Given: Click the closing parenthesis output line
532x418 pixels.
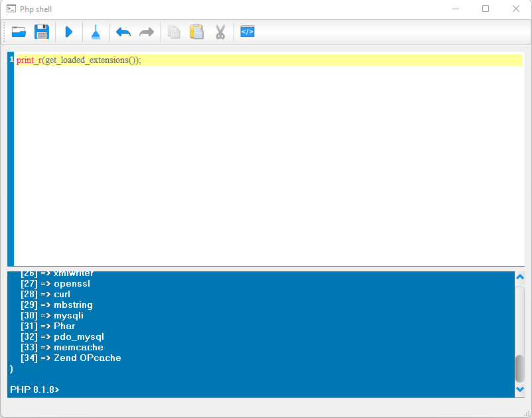Looking at the screenshot, I should pyautogui.click(x=11, y=368).
